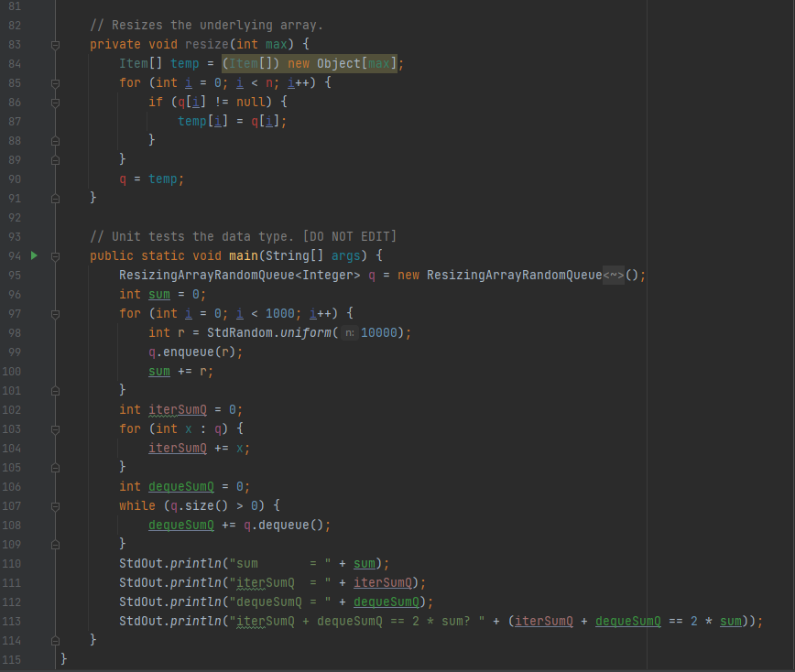Collapse the resize method body
This screenshot has width=795, height=672.
point(55,44)
